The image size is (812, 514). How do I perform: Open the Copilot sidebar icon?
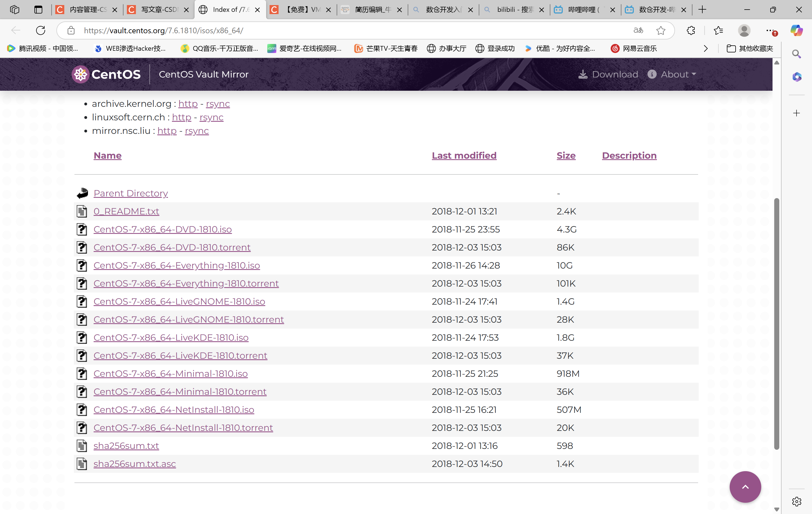pos(796,31)
